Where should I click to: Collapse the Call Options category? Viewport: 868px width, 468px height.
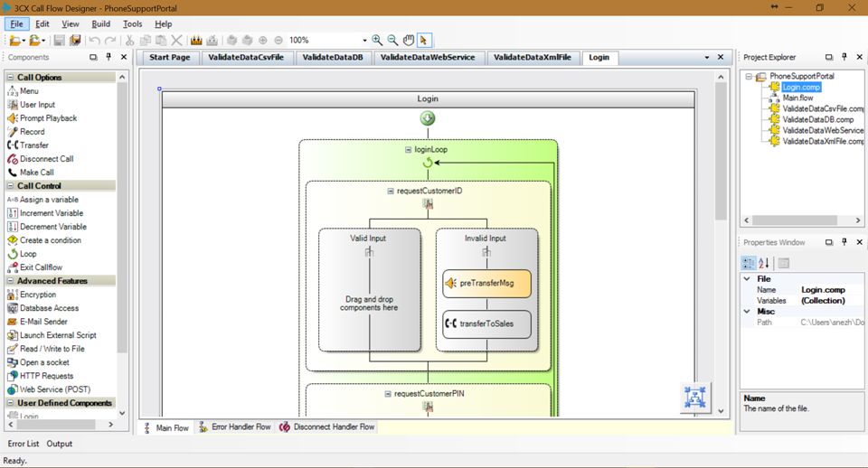(10, 77)
